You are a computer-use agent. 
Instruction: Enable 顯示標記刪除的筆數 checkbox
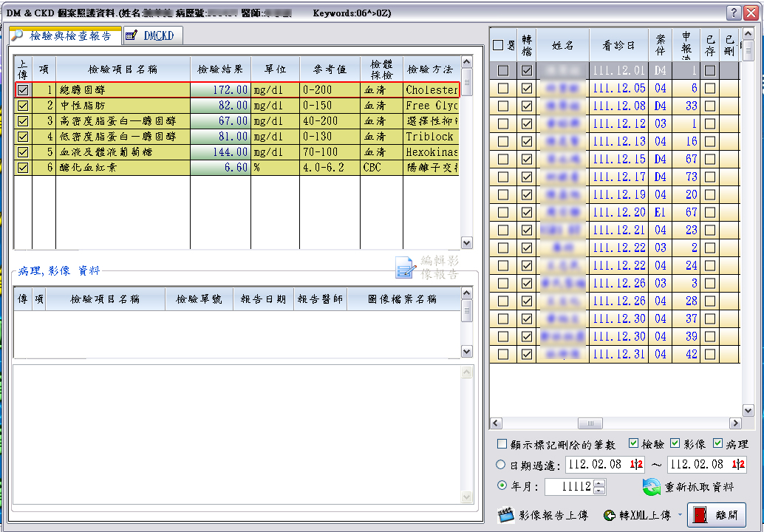click(x=502, y=445)
